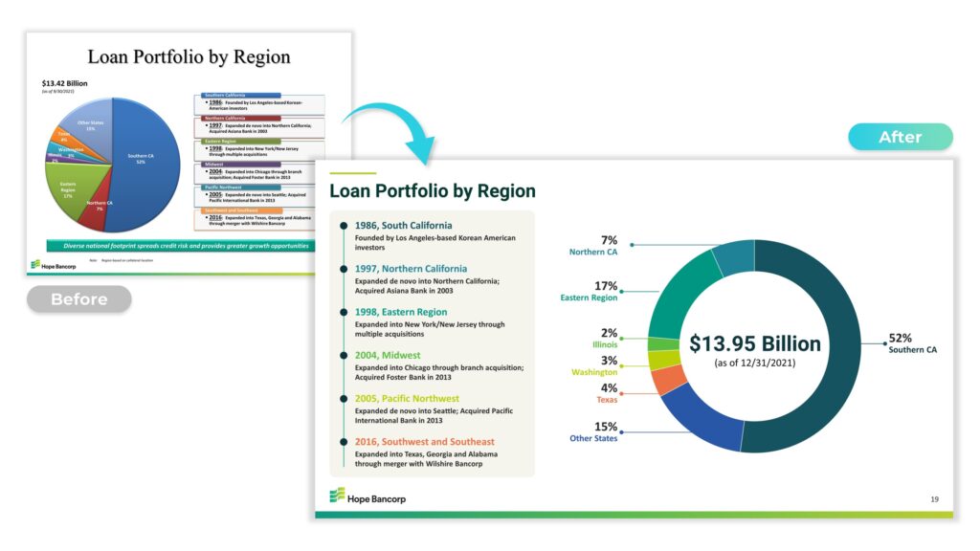Image resolution: width=980 pixels, height=551 pixels.
Task: Click the 1998 Eastern Region timeline bullet
Action: point(343,312)
